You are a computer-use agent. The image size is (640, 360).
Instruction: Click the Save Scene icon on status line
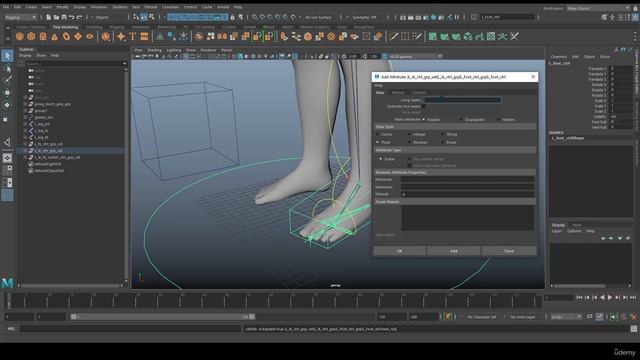(64, 17)
